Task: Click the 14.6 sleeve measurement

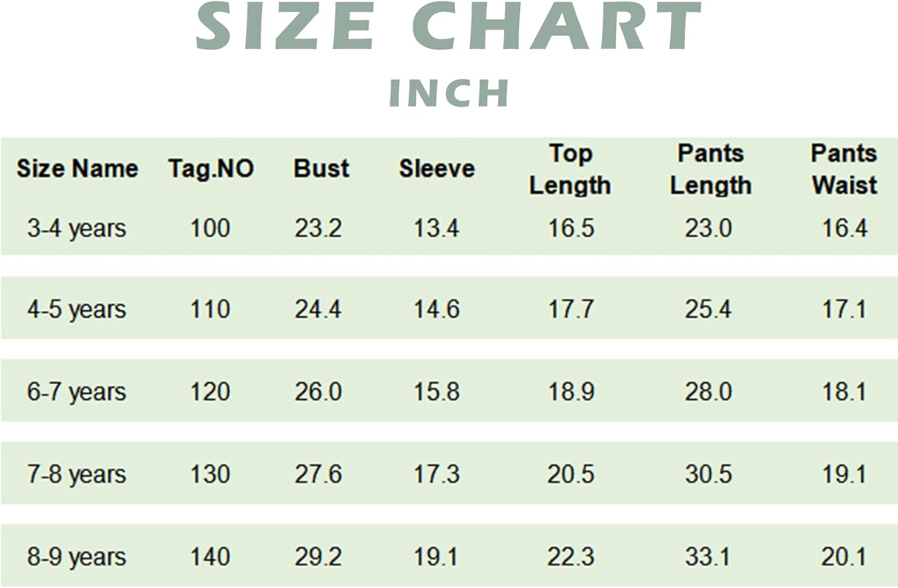Action: tap(437, 309)
